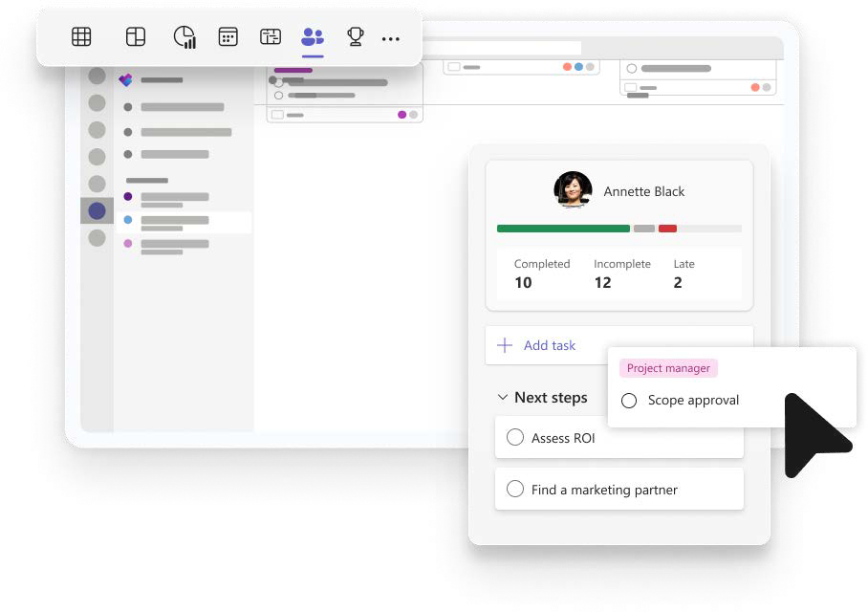Open the Board layout view icon
Screen dimensions: 868x612
(x=136, y=37)
